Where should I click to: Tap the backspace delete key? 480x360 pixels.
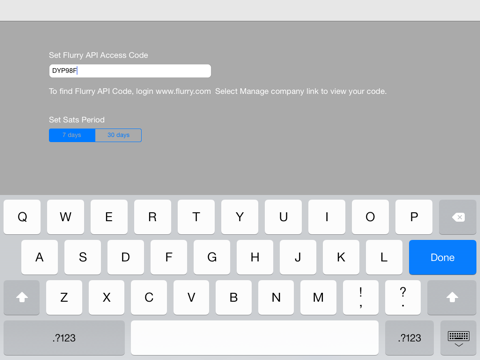tap(457, 217)
